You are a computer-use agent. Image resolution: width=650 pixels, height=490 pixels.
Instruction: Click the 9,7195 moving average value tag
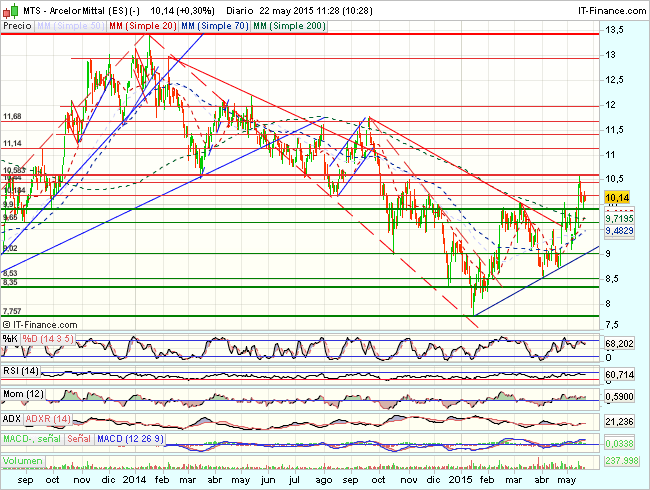[x=619, y=218]
